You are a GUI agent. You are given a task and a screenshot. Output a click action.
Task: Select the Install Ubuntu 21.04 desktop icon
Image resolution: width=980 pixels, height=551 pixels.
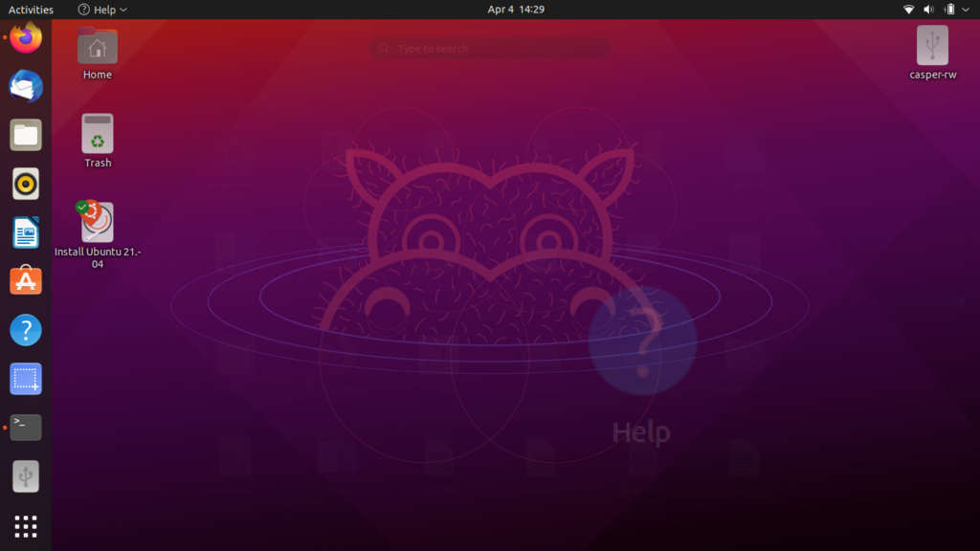click(98, 235)
